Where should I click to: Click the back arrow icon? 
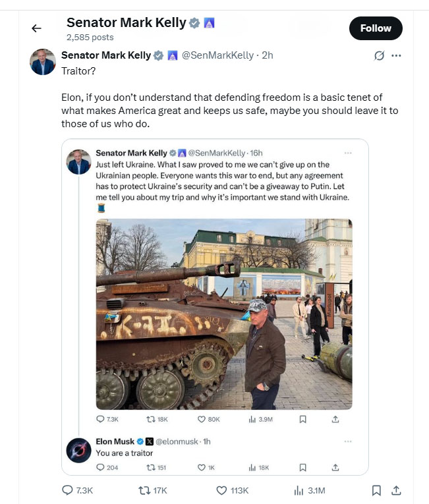click(36, 28)
